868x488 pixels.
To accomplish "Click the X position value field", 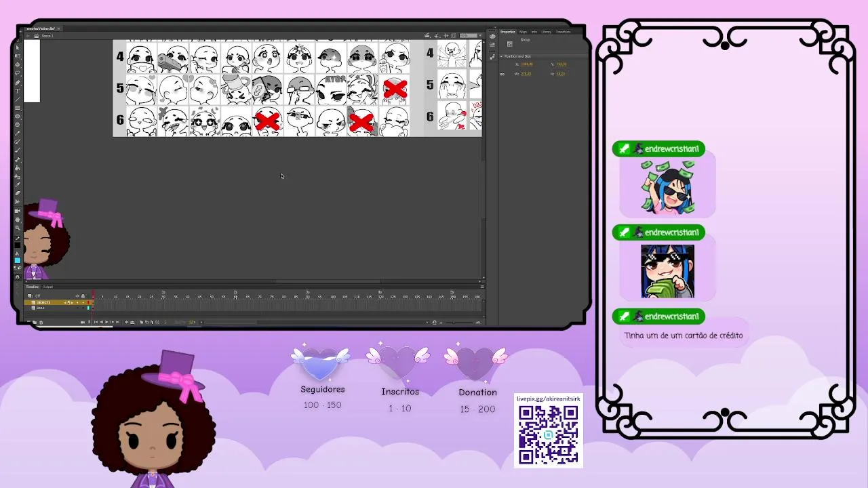I will (527, 64).
